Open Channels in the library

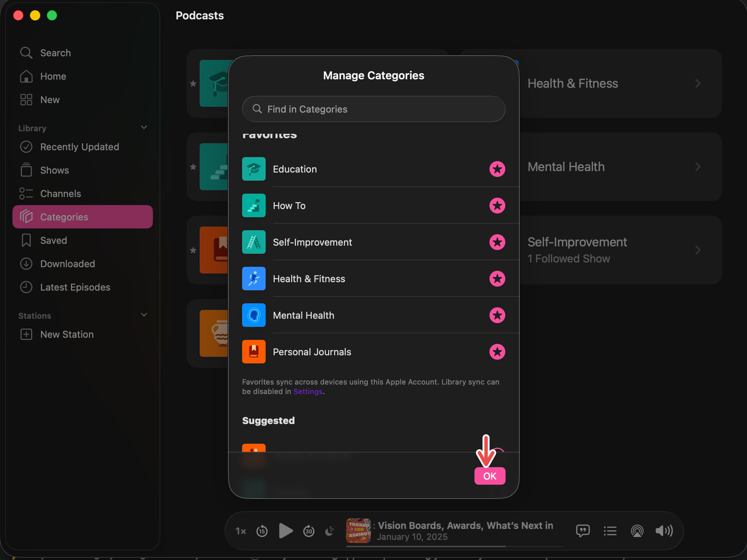point(83,194)
